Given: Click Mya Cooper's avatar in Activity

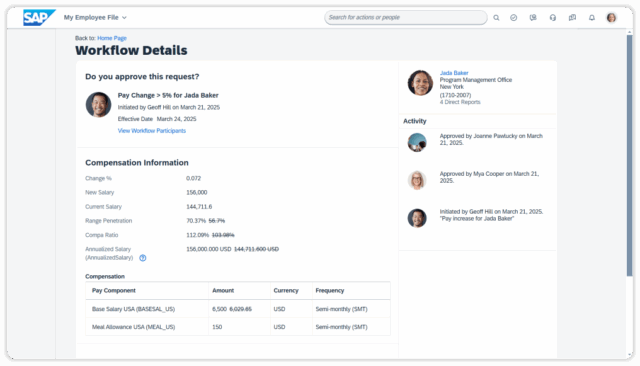Looking at the screenshot, I should coord(417,180).
